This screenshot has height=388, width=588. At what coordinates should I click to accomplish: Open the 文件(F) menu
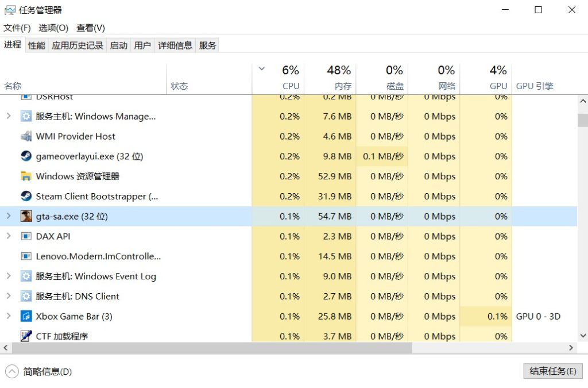coord(17,28)
